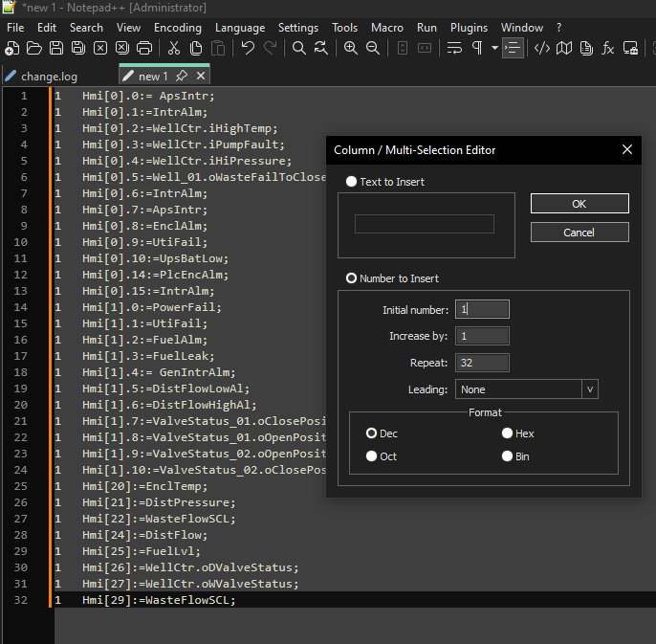The image size is (656, 644).
Task: Open the Encoding menu
Action: [178, 28]
